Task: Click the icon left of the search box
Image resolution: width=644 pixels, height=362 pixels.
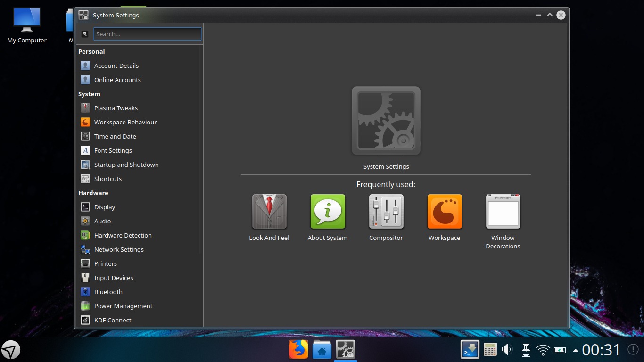Action: [x=85, y=34]
